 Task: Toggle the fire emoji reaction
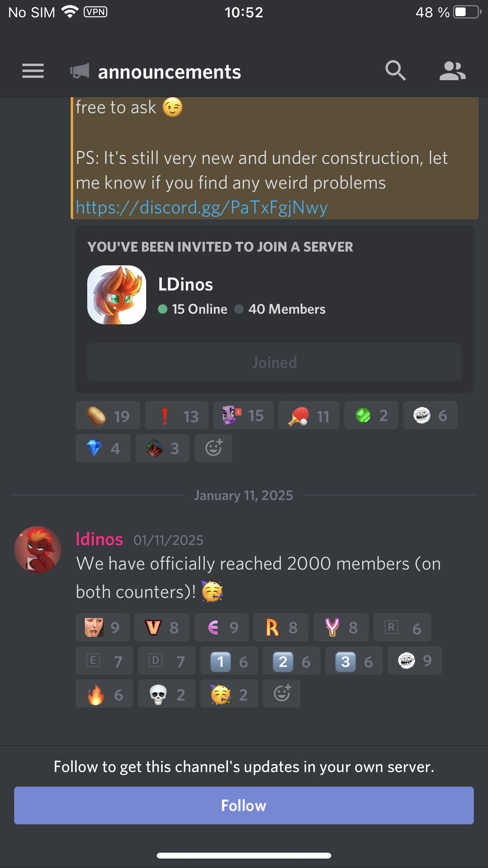coord(105,693)
